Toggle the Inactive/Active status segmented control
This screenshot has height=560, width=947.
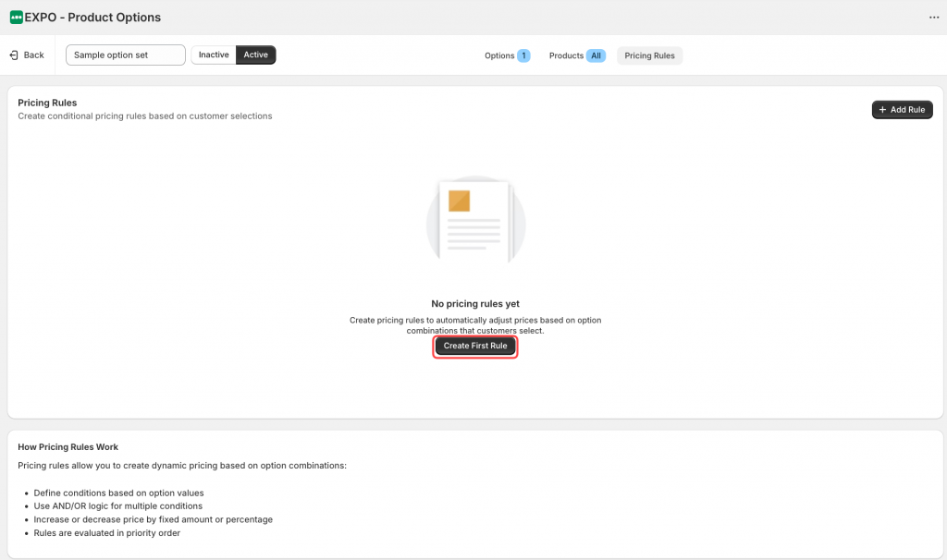pyautogui.click(x=234, y=55)
